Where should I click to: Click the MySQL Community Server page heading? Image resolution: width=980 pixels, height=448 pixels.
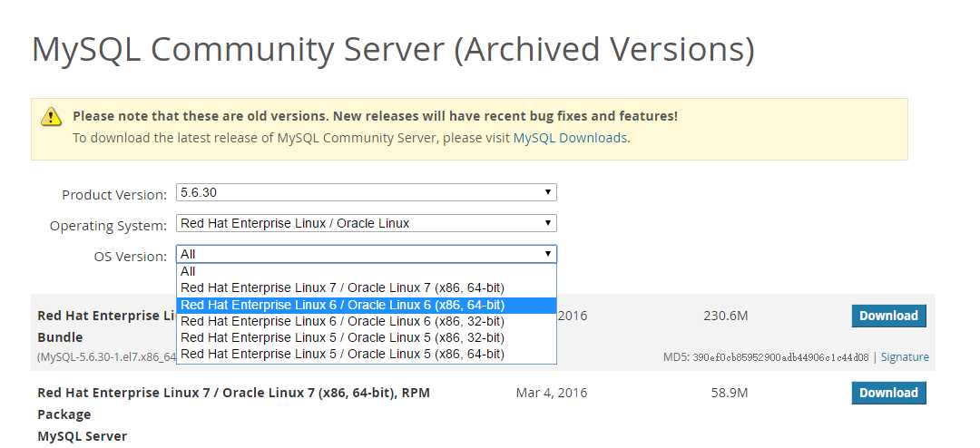tap(393, 49)
